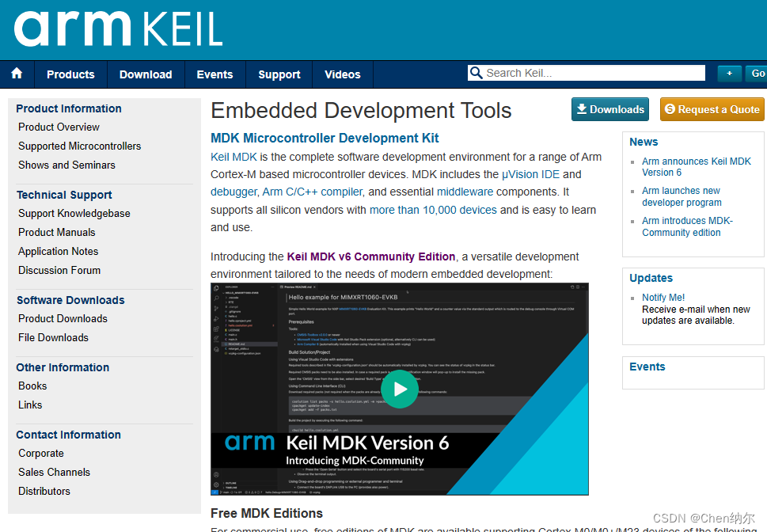The image size is (767, 532).
Task: Click the Arm C/C++ compiler link
Action: point(312,192)
